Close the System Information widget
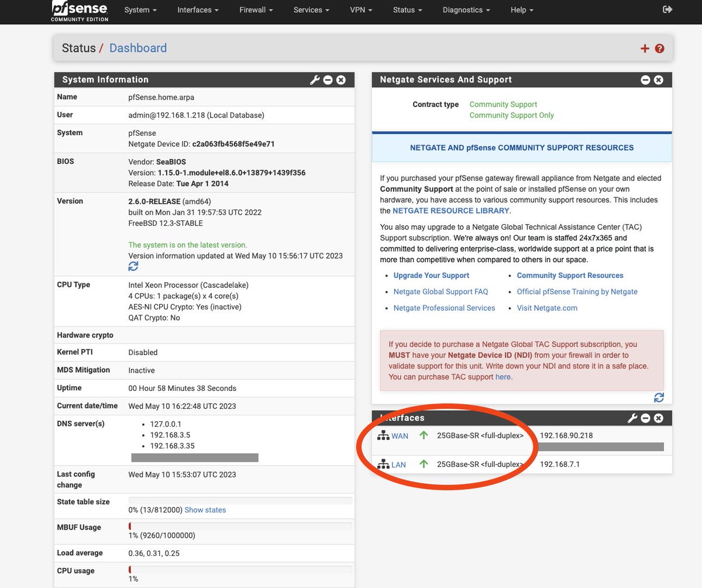The image size is (702, 588). coord(341,80)
